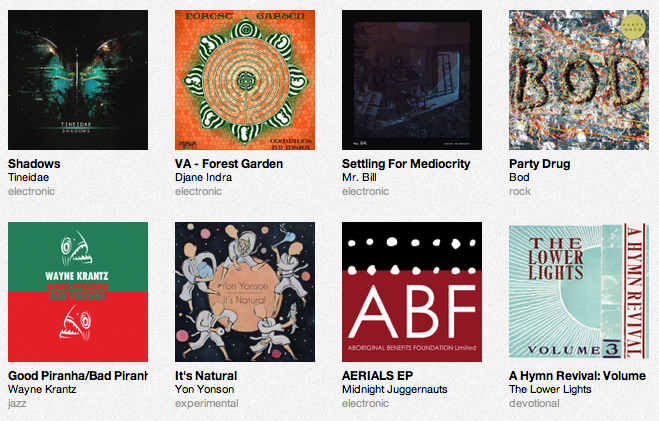Click the Shadows album title link
The height and width of the screenshot is (421, 659).
click(x=34, y=164)
